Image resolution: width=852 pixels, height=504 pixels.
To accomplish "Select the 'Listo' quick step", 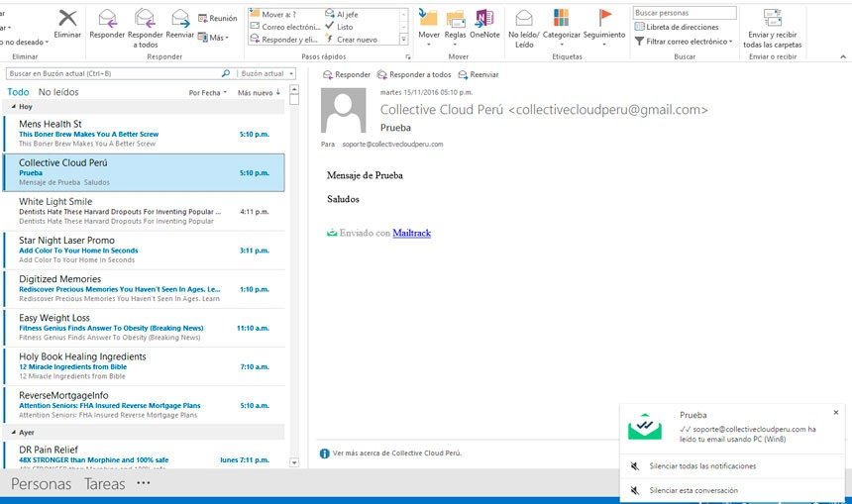I will click(x=339, y=27).
